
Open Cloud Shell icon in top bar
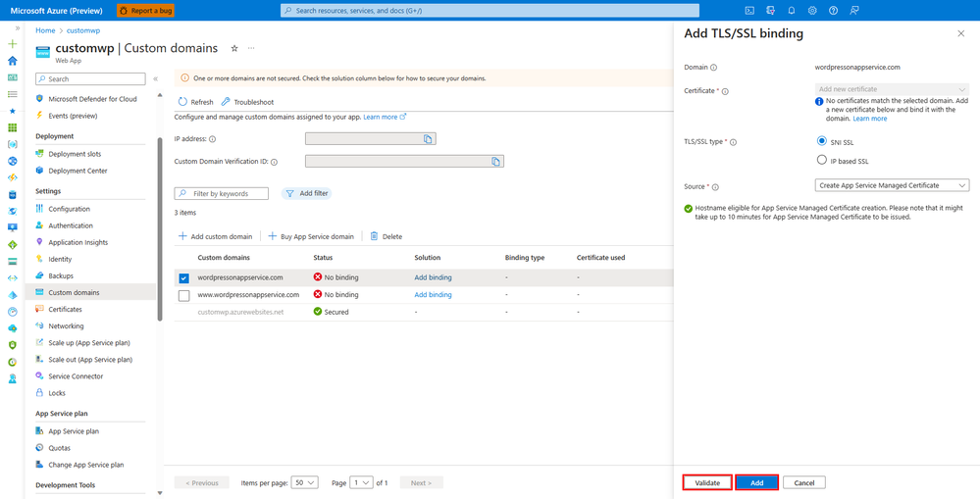[749, 10]
